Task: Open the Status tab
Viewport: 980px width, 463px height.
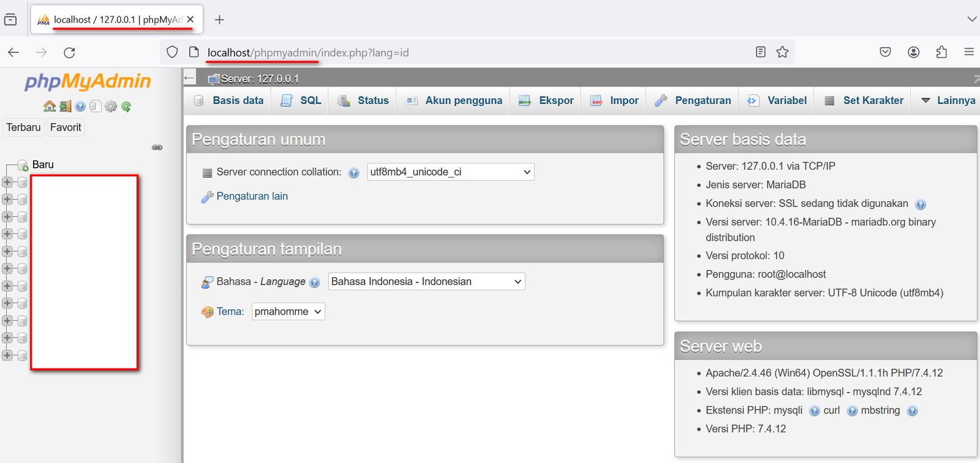Action: pos(363,100)
